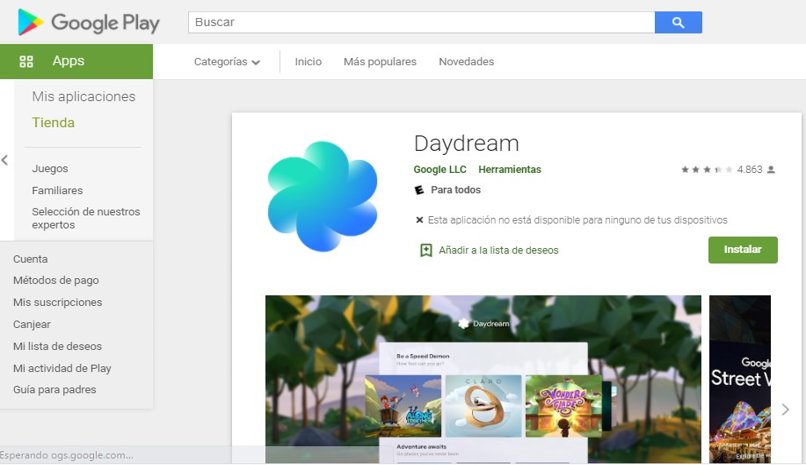Click the Google Play logo
This screenshot has width=806, height=465.
[88, 23]
